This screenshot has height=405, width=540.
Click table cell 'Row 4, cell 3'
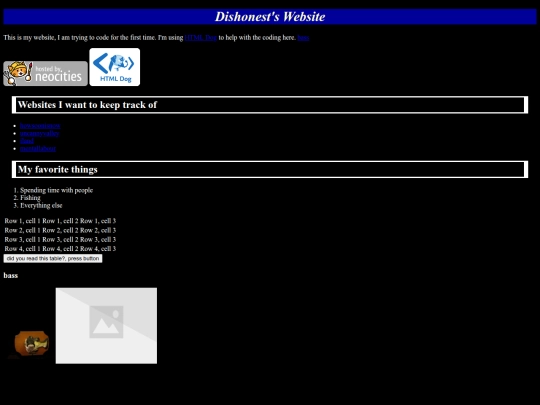click(x=98, y=249)
